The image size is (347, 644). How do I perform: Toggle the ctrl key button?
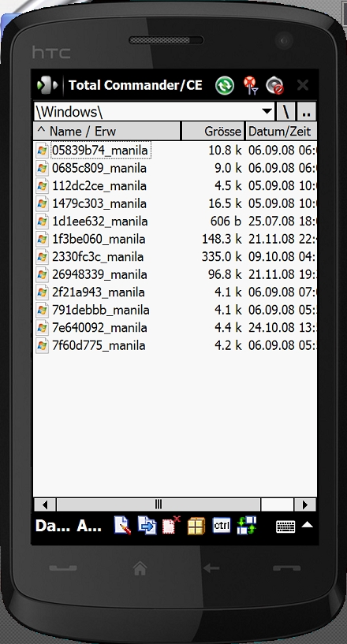(221, 525)
